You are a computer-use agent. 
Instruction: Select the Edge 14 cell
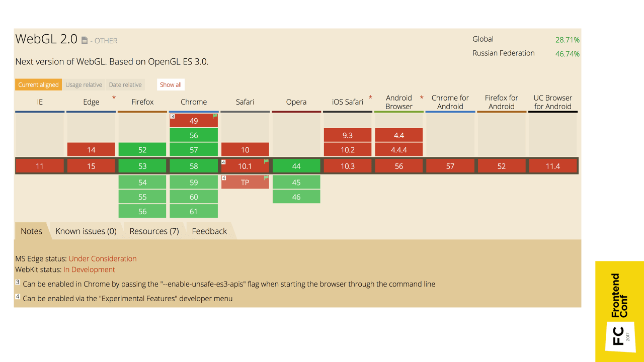tap(91, 149)
